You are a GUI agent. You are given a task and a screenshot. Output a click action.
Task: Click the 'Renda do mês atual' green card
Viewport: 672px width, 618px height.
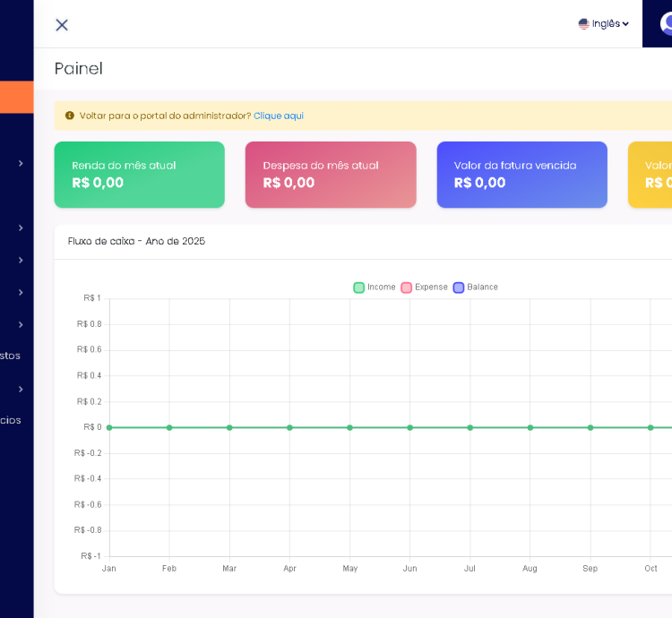[x=139, y=175]
